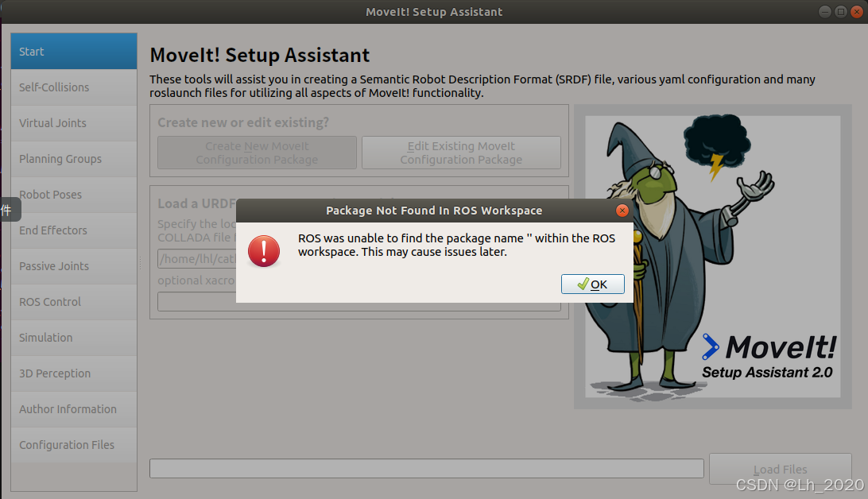Click the URDF file path field

coord(197,259)
